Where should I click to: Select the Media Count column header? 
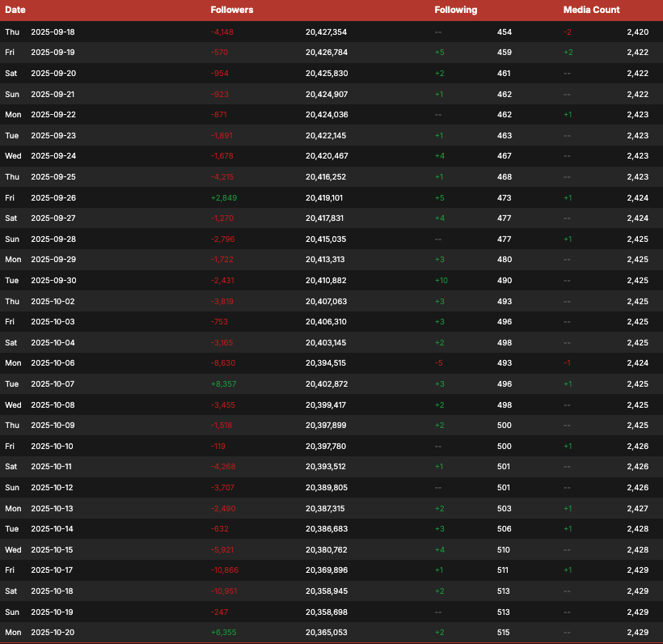tap(591, 10)
